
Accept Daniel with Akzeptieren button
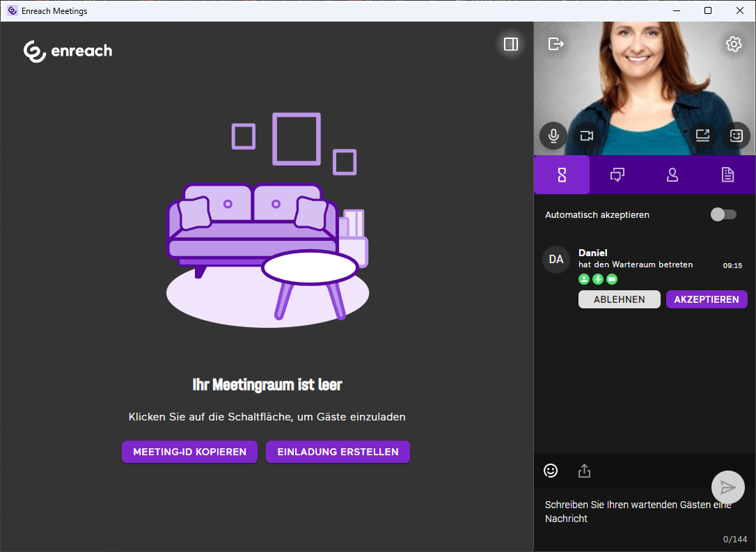click(x=707, y=299)
